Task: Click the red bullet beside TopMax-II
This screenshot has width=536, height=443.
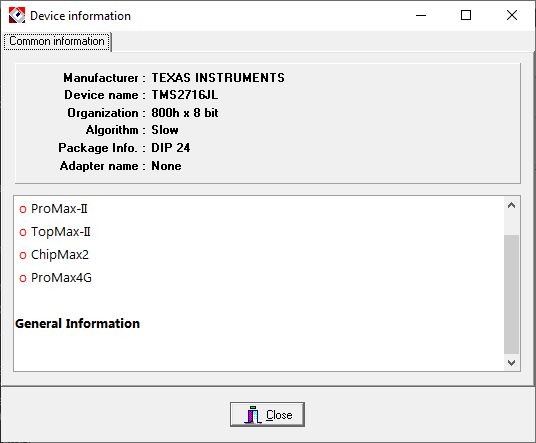Action: coord(23,233)
